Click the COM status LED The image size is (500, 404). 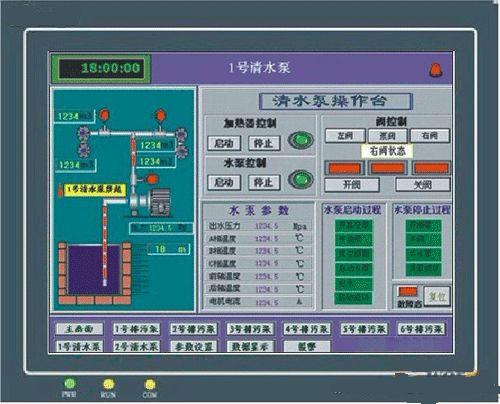150,384
